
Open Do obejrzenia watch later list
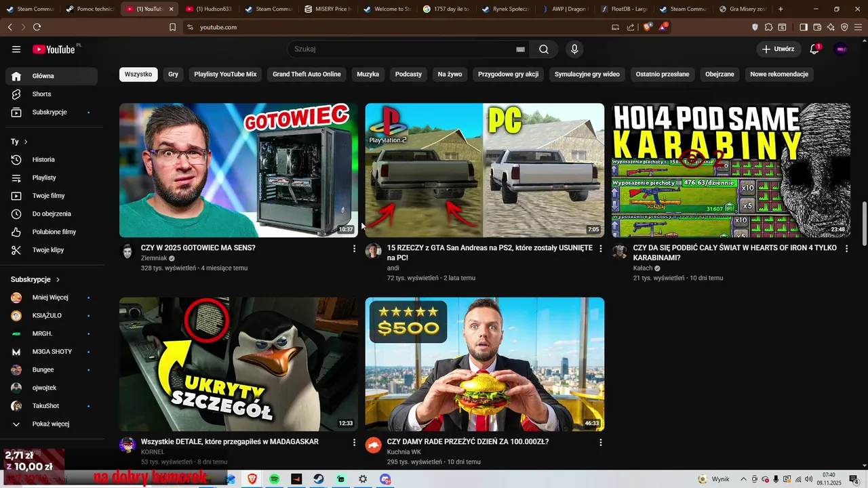click(52, 213)
